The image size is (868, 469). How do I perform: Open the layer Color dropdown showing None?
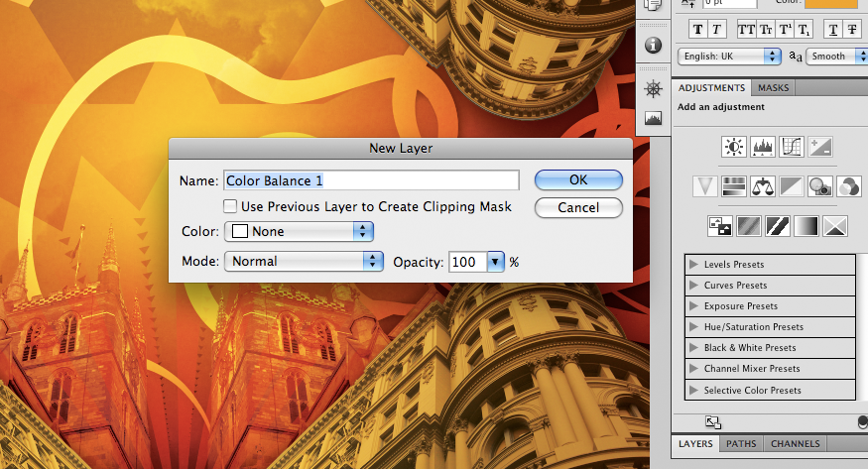pos(299,231)
